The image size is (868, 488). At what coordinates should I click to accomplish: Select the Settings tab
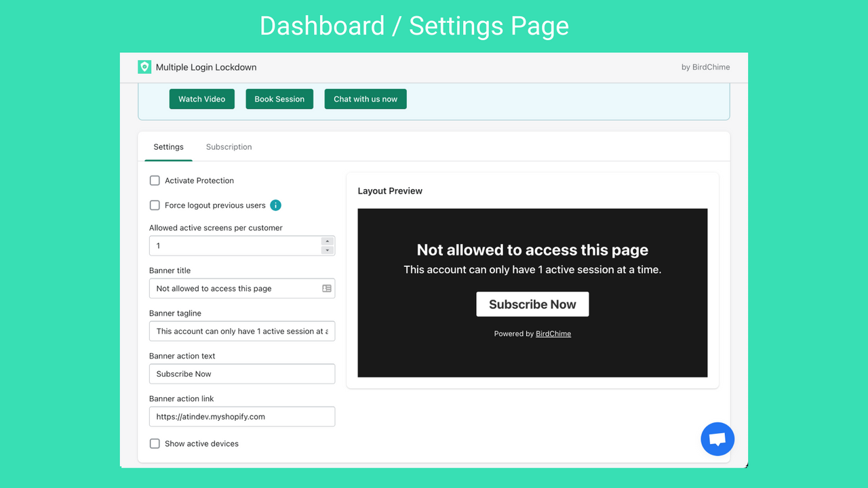point(168,146)
